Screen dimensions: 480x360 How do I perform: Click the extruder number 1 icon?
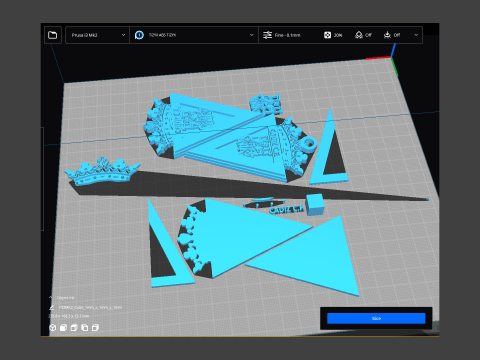[x=139, y=35]
